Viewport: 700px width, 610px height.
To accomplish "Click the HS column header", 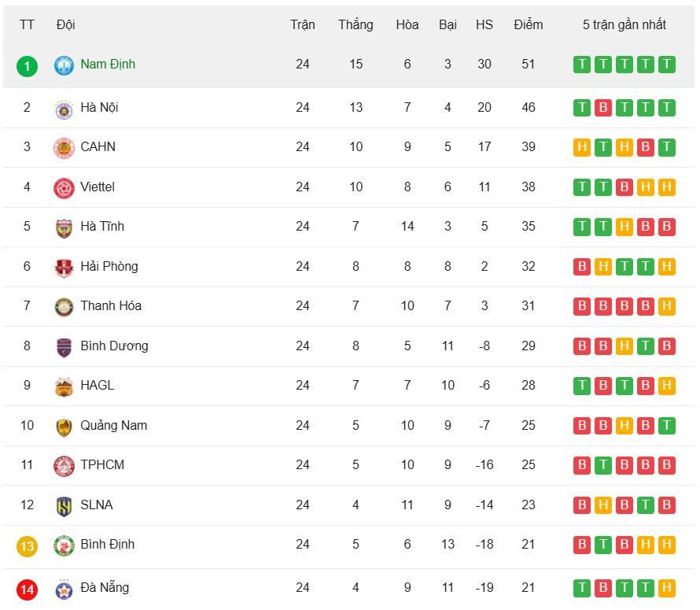I will [484, 24].
